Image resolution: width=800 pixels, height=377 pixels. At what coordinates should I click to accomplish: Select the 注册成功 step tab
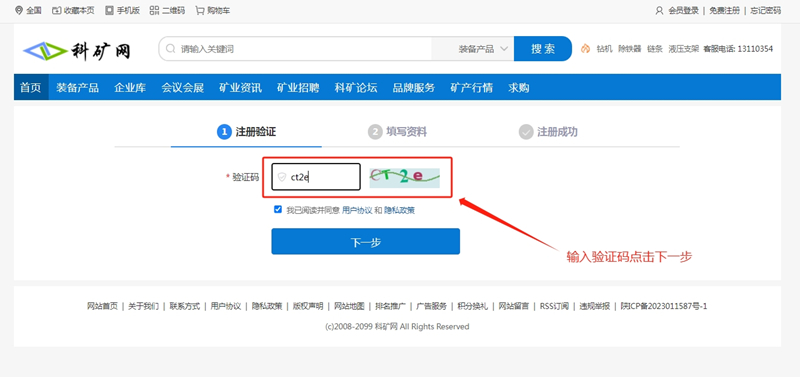(548, 132)
